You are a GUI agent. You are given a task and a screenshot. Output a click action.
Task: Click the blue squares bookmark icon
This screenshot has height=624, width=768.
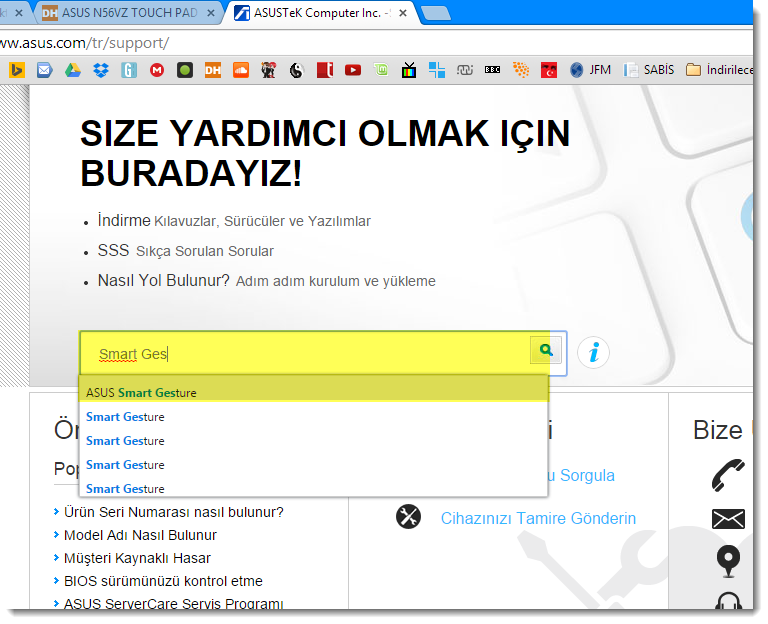[x=436, y=71]
